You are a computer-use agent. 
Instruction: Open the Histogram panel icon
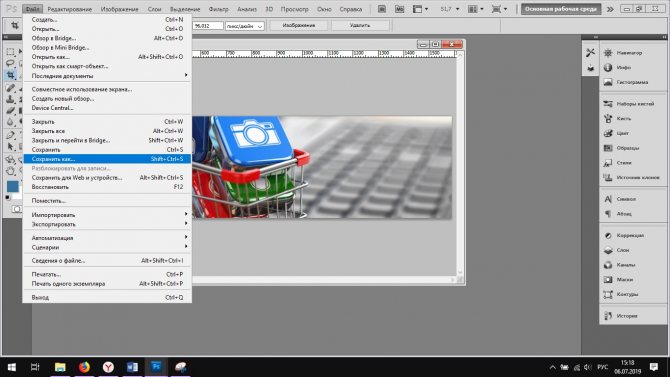click(608, 82)
